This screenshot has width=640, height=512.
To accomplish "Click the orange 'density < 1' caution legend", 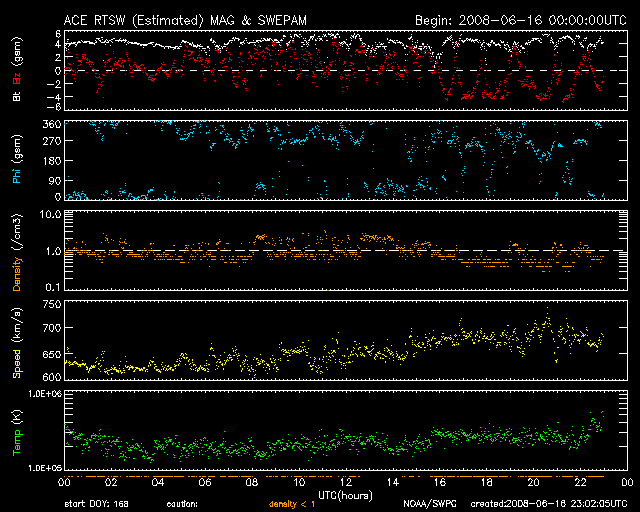I will 298,504.
